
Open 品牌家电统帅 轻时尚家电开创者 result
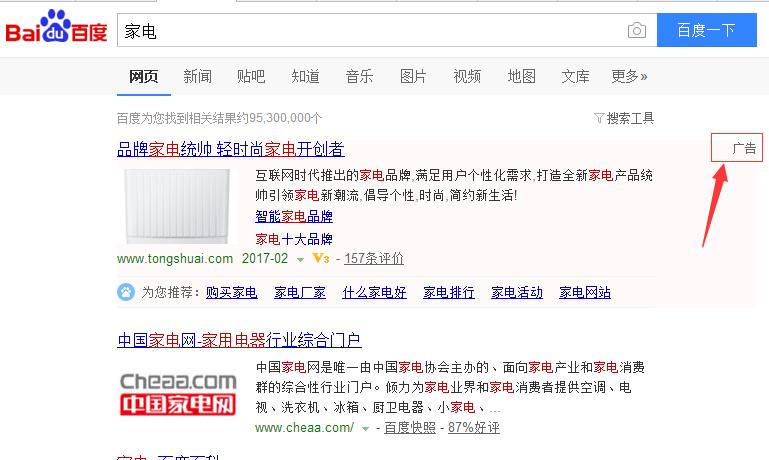pyautogui.click(x=231, y=149)
